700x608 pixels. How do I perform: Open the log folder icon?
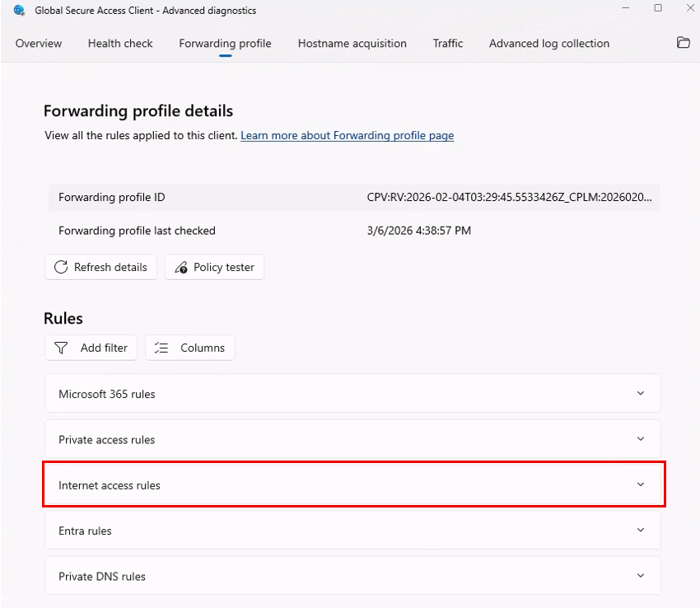(683, 43)
